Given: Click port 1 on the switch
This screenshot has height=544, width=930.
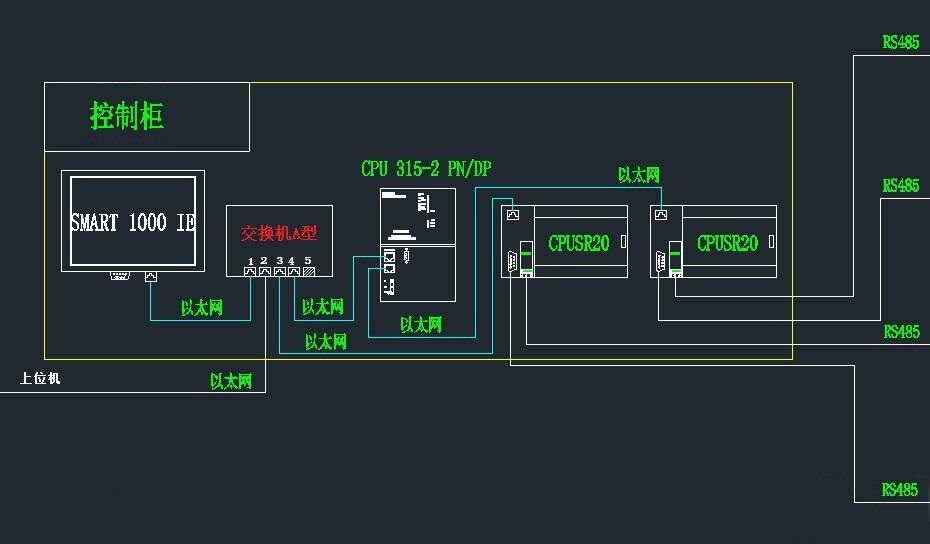Looking at the screenshot, I should point(250,270).
